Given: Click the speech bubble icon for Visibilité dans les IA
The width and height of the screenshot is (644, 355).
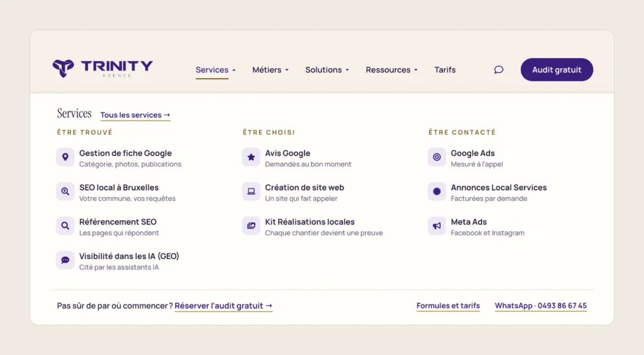Looking at the screenshot, I should 65,260.
